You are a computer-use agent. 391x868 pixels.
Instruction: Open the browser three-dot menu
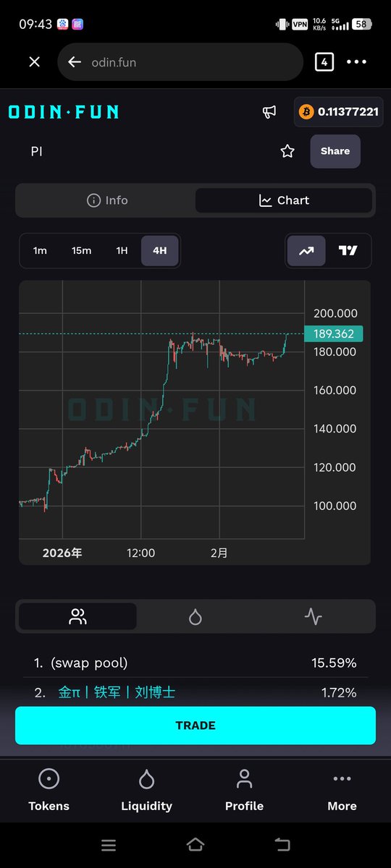click(x=357, y=62)
